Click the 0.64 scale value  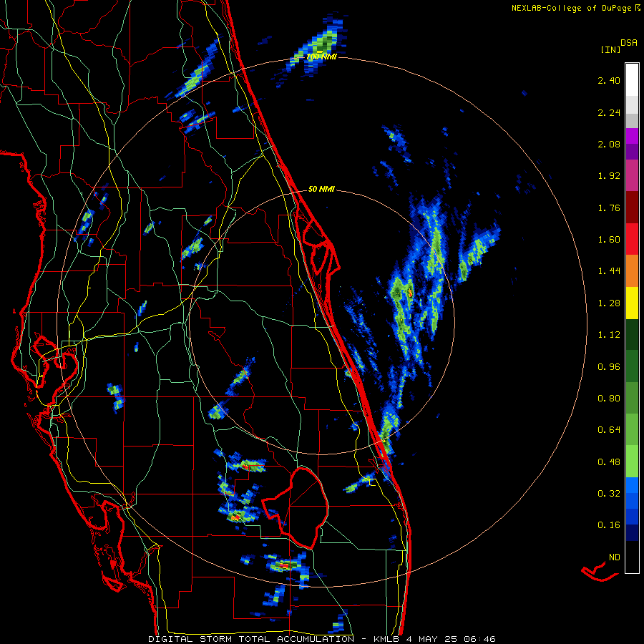click(609, 430)
